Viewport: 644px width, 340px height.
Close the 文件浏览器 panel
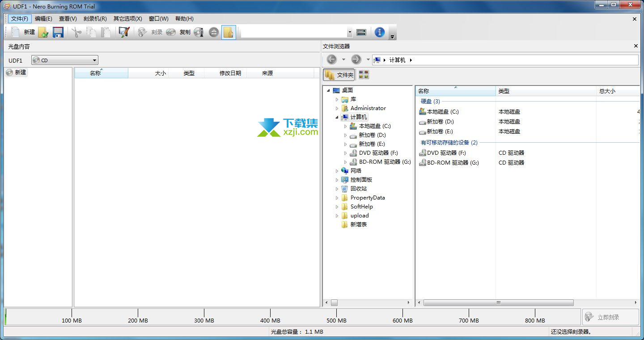(636, 46)
